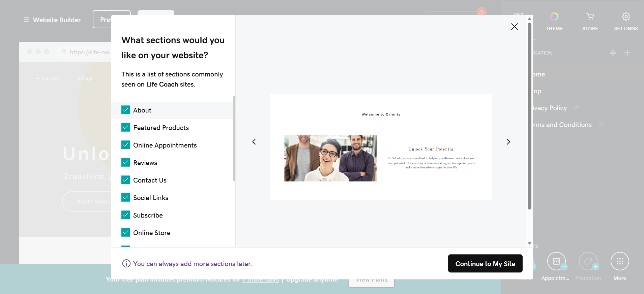The height and width of the screenshot is (294, 644).
Task: Show previous section preview with left chevron
Action: [x=254, y=142]
